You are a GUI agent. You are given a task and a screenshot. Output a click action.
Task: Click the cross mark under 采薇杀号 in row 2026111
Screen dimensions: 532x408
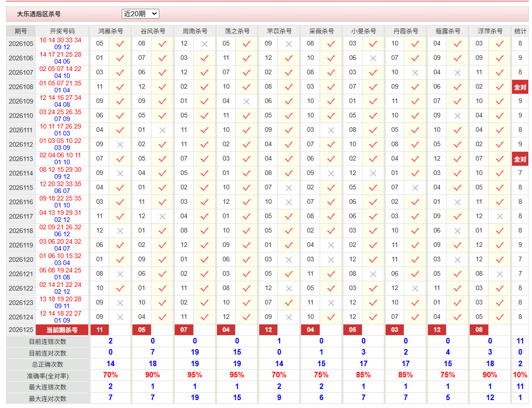click(x=331, y=130)
